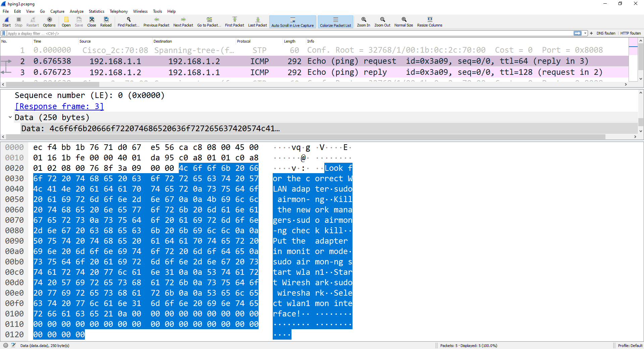
Task: Click the Zoom In icon
Action: [x=364, y=20]
